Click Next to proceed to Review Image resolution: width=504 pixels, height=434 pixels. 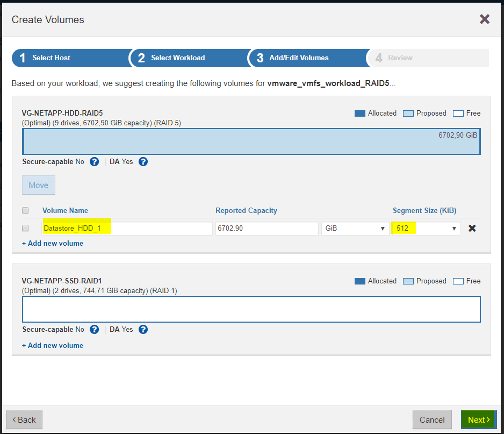[478, 419]
